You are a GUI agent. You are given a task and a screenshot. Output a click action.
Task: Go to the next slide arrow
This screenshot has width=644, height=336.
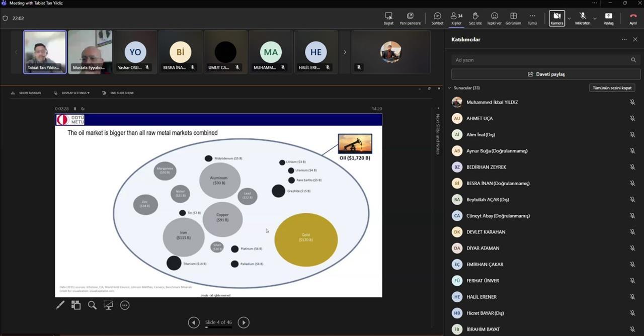(x=244, y=322)
